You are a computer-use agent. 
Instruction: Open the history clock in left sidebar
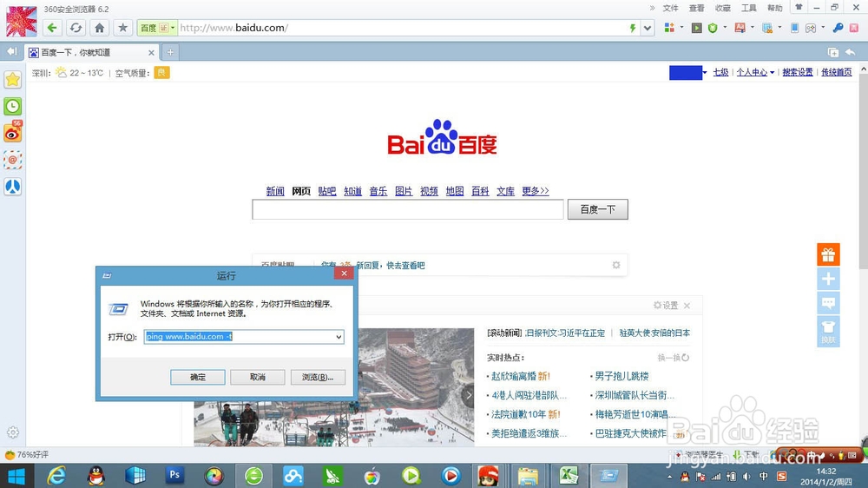tap(13, 106)
